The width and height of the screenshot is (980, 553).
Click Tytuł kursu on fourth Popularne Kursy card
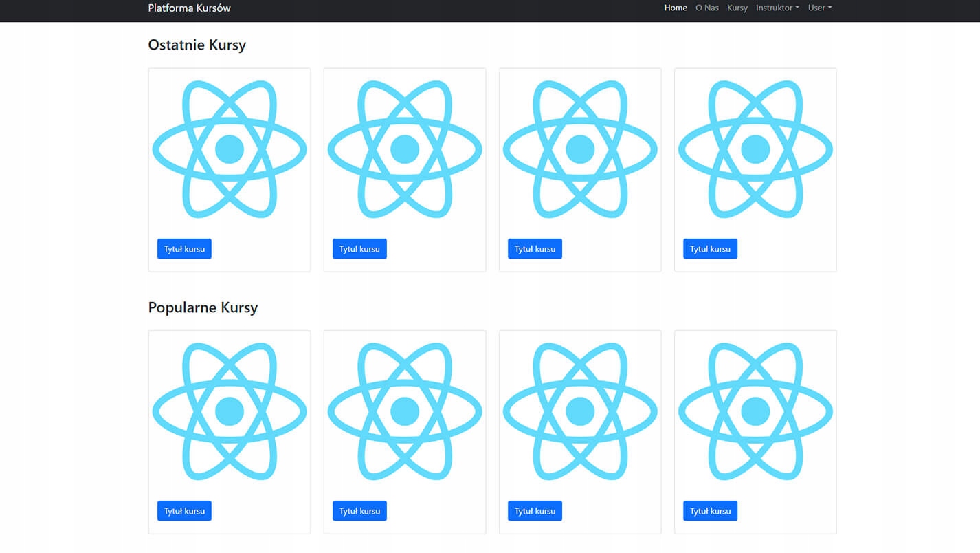click(710, 511)
